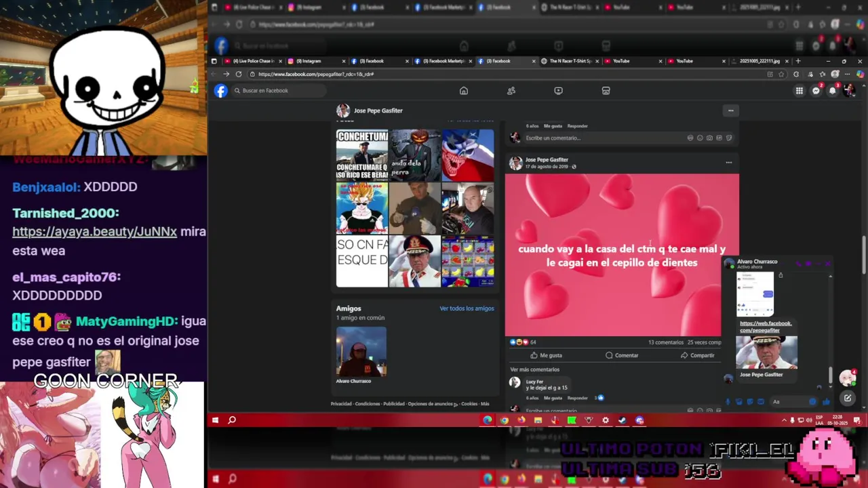Open Facebook notifications bell
The image size is (868, 488).
(833, 91)
